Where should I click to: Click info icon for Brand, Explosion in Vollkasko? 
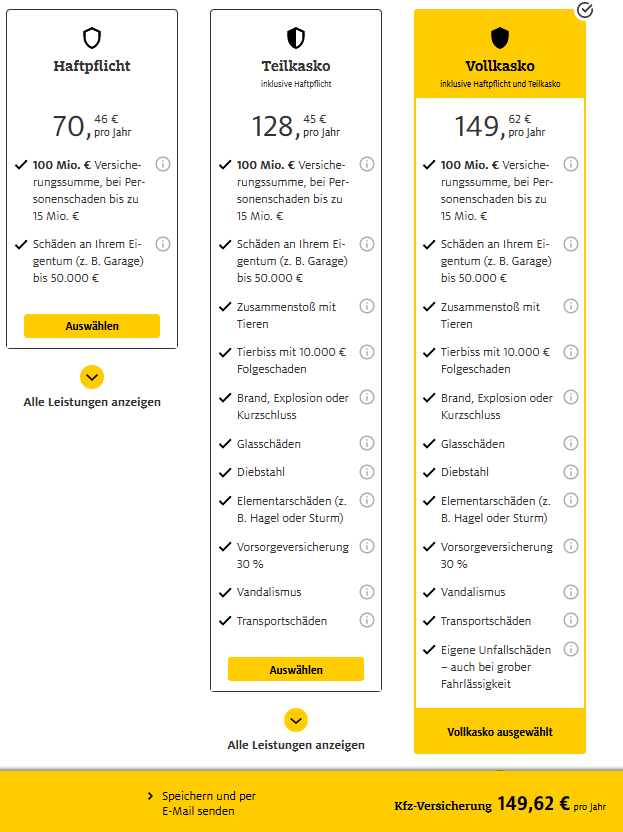[571, 398]
